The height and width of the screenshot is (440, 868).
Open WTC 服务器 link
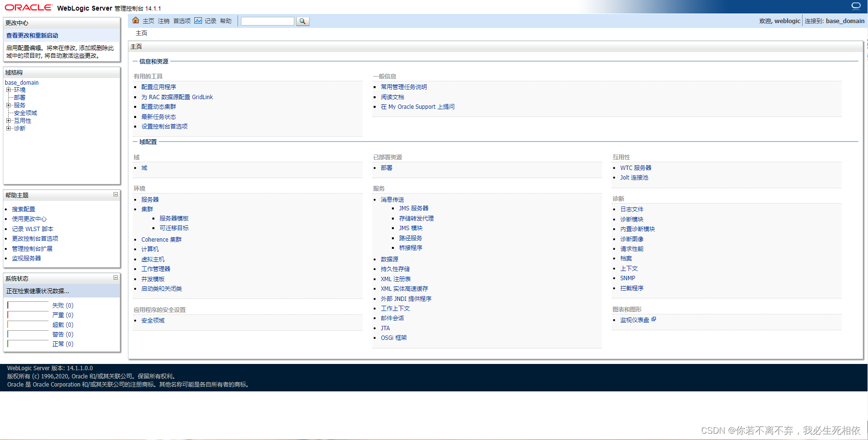[636, 168]
